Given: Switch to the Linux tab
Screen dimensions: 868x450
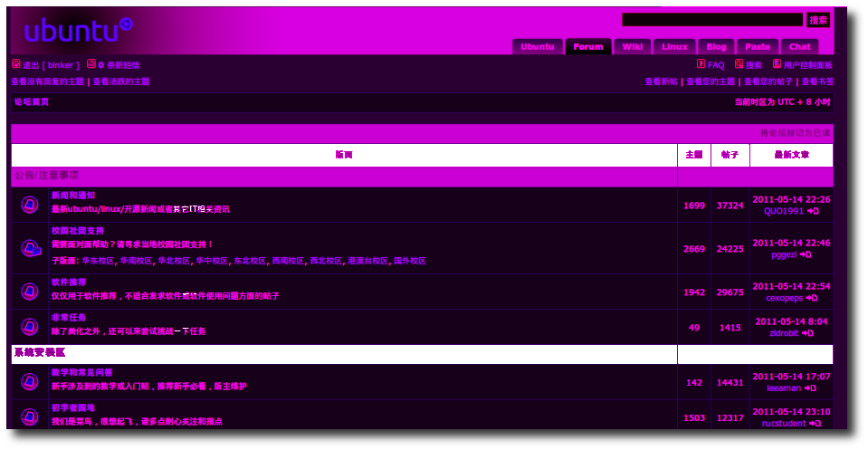Looking at the screenshot, I should (x=675, y=46).
